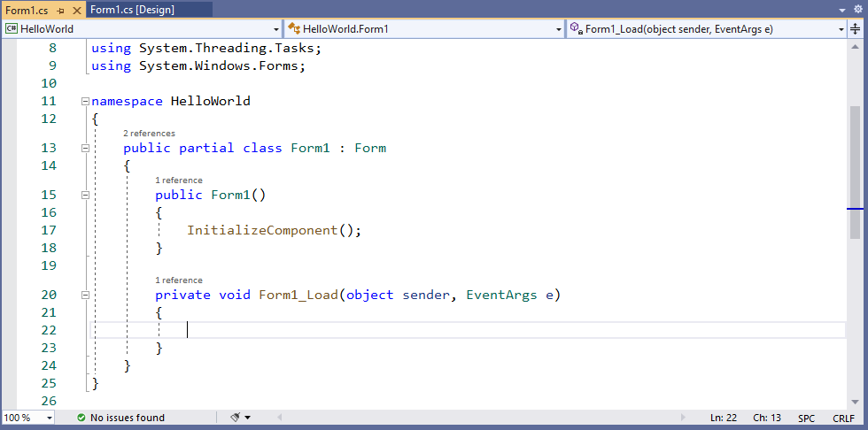Collapse the Form1_Load method block
868x430 pixels.
pos(85,296)
